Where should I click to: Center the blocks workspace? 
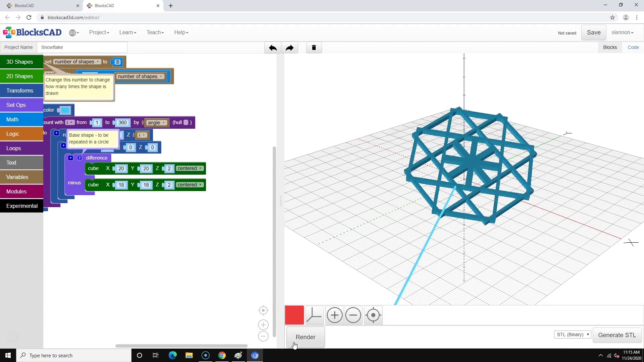[x=263, y=310]
